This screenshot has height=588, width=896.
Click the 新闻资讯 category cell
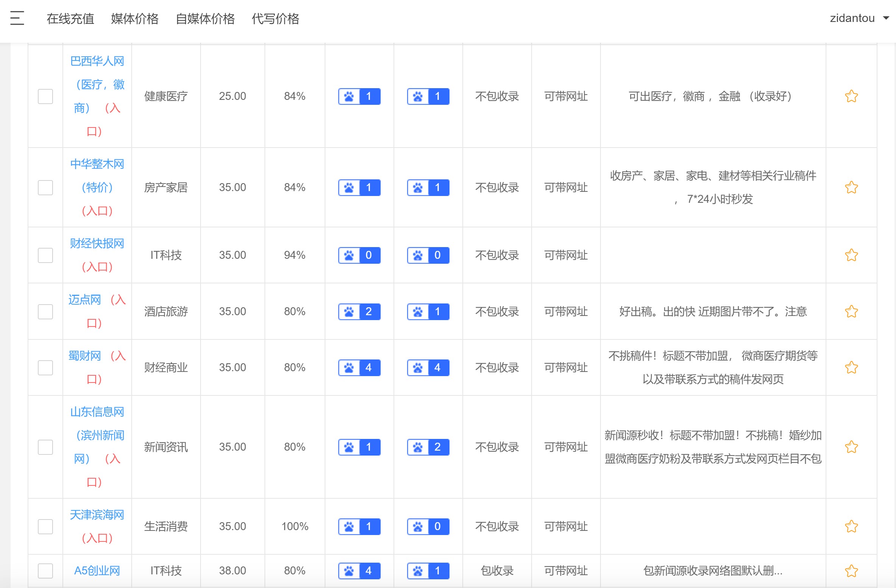[166, 447]
